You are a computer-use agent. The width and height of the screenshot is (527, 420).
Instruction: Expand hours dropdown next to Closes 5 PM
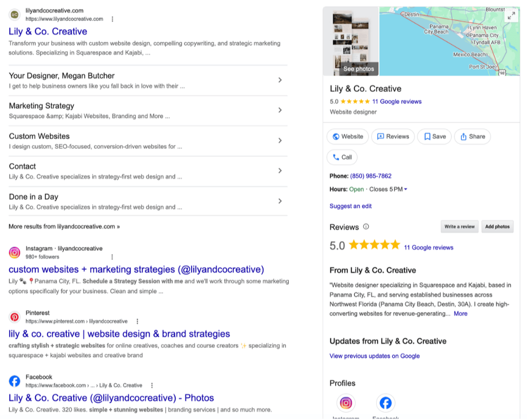pyautogui.click(x=405, y=189)
